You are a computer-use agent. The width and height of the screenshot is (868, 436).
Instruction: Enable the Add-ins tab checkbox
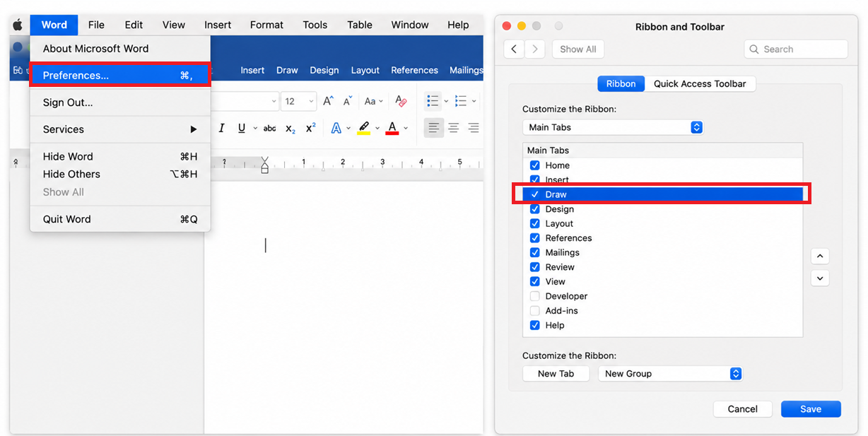pos(535,311)
